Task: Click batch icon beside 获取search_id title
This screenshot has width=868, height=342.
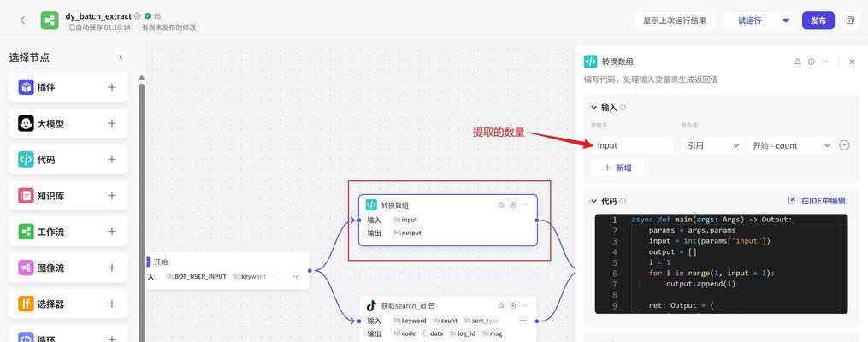Action: (x=432, y=305)
